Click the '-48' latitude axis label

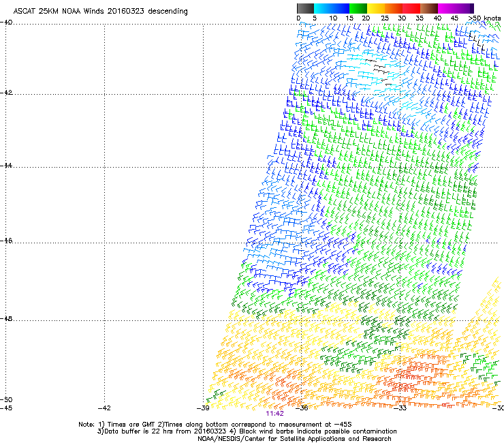point(6,319)
